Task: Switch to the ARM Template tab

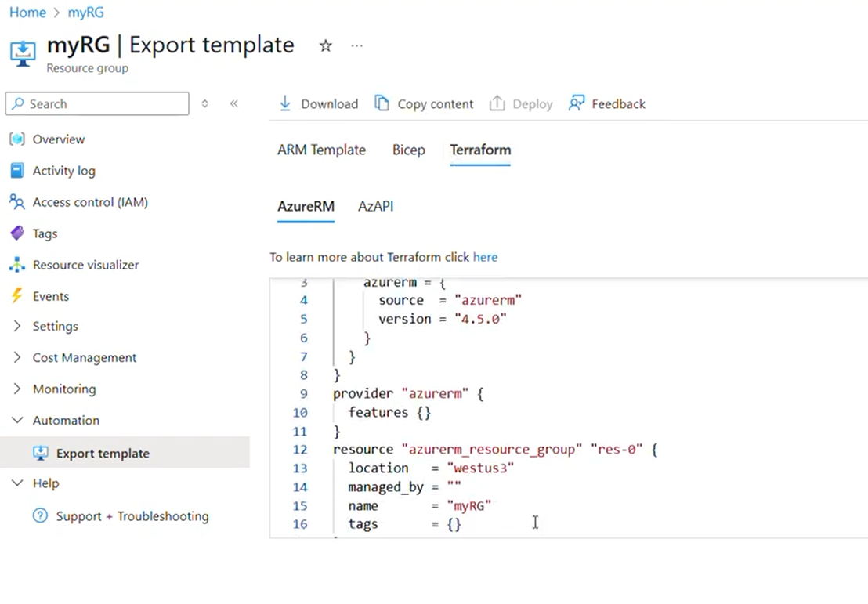Action: (x=321, y=150)
